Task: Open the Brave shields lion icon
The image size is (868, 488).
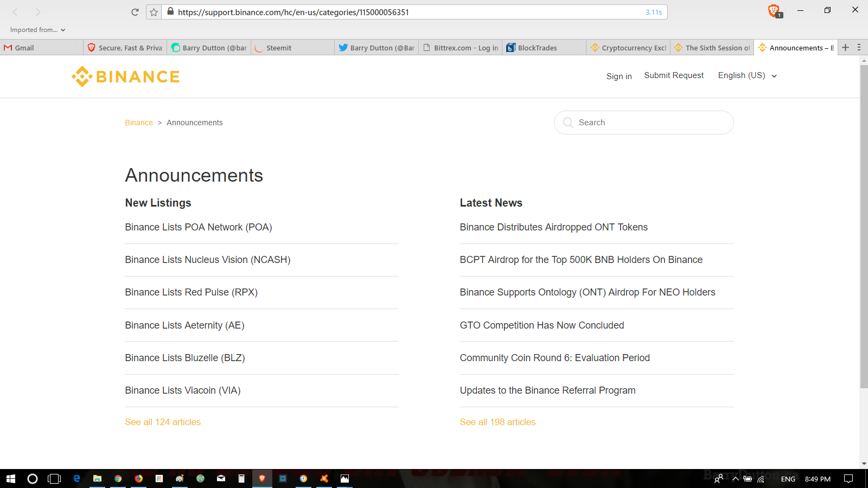Action: (x=774, y=11)
